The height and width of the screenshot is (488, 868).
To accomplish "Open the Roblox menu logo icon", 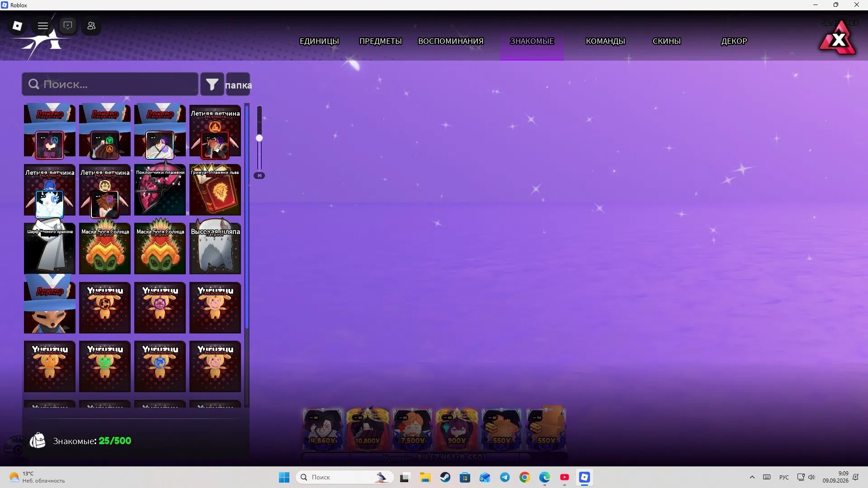I will click(x=17, y=26).
